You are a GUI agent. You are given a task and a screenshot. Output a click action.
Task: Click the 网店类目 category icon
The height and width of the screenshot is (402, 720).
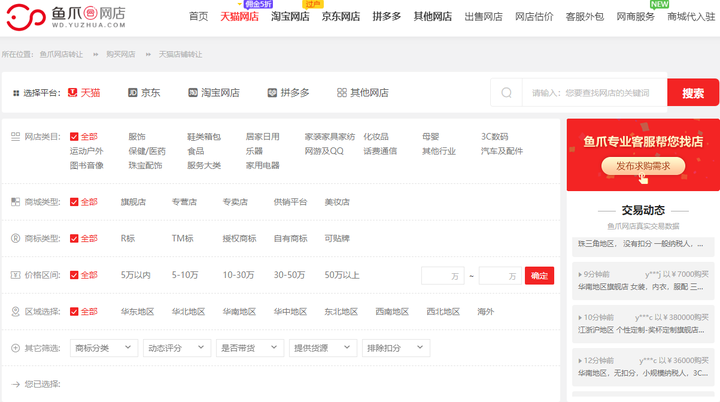[x=16, y=136]
